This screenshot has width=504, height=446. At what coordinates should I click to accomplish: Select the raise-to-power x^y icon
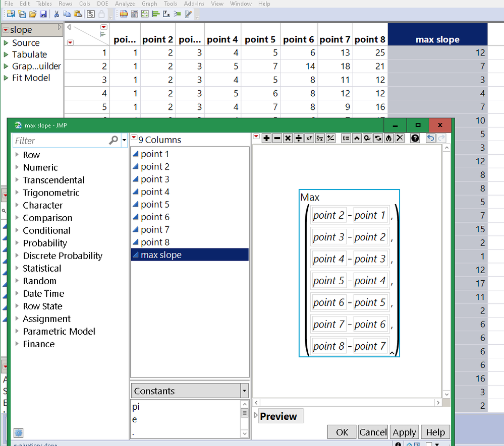309,138
